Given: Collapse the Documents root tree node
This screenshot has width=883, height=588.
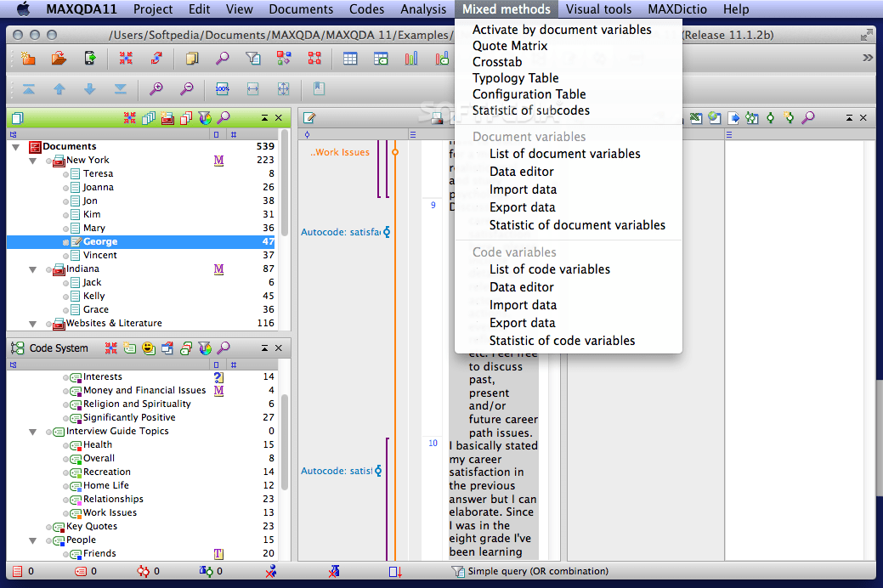Looking at the screenshot, I should click(x=16, y=147).
